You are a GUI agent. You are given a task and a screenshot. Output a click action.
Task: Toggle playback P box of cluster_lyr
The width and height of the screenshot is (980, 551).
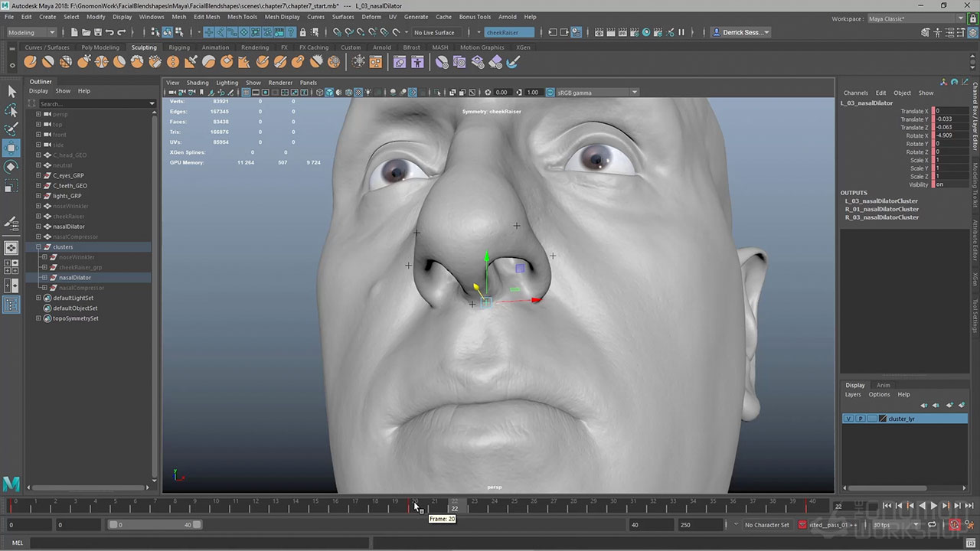(860, 419)
